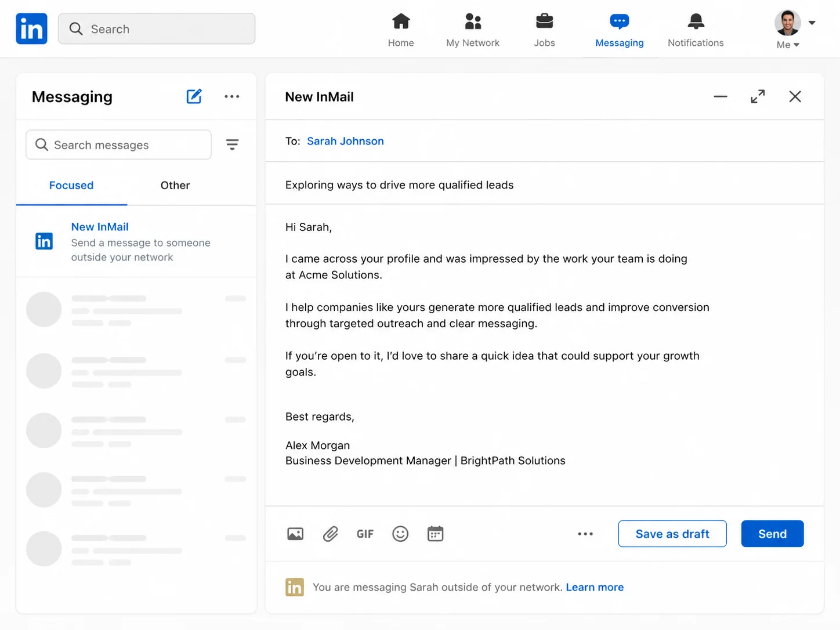
Task: Switch to the Other tab
Action: (175, 185)
